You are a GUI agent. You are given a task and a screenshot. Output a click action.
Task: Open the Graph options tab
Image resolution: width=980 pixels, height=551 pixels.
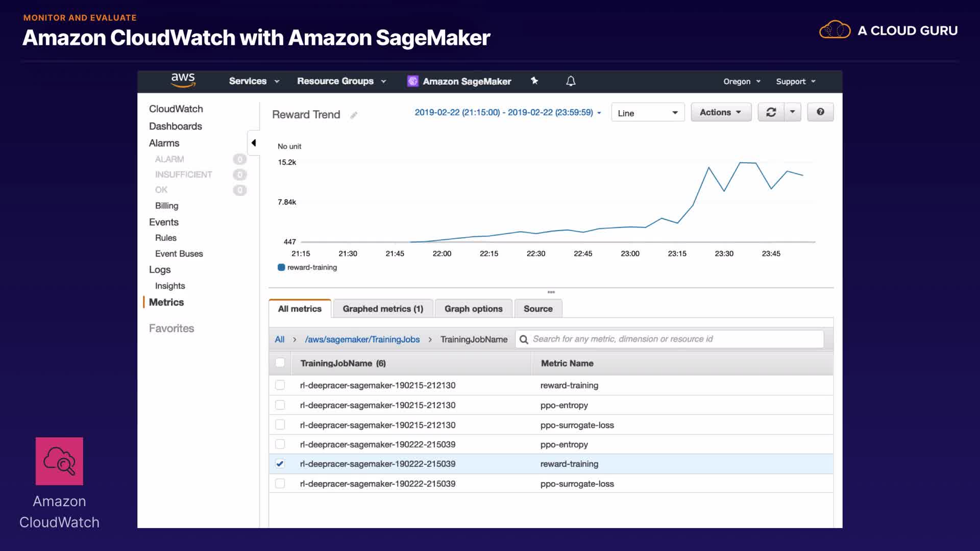pos(473,309)
